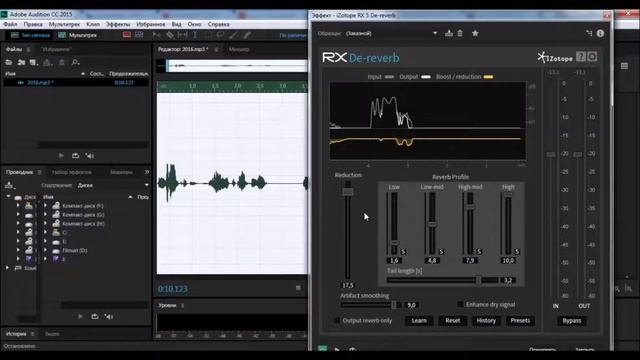Screen dimensions: 640x360
Task: Open the Файл menu
Action: pos(11,24)
